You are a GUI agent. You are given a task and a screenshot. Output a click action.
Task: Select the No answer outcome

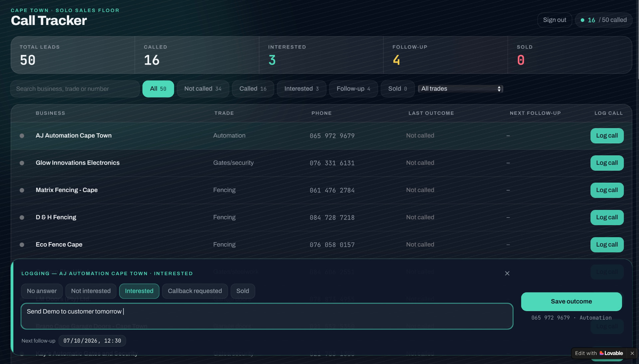tap(42, 291)
